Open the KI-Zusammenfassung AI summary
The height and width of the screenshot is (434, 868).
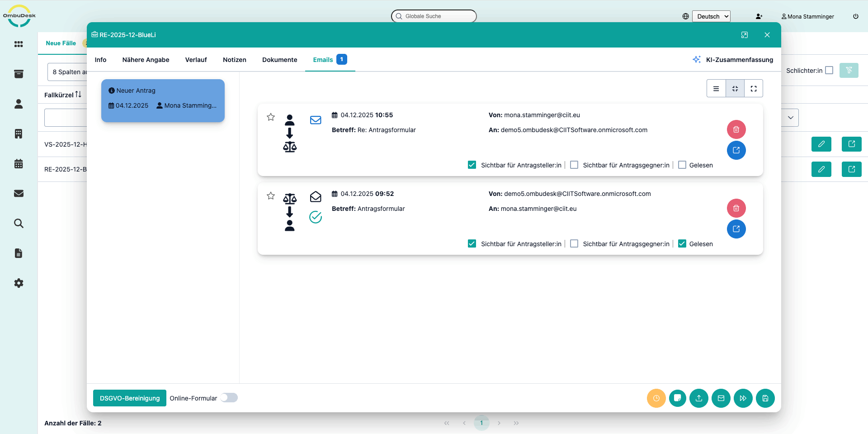tap(733, 60)
